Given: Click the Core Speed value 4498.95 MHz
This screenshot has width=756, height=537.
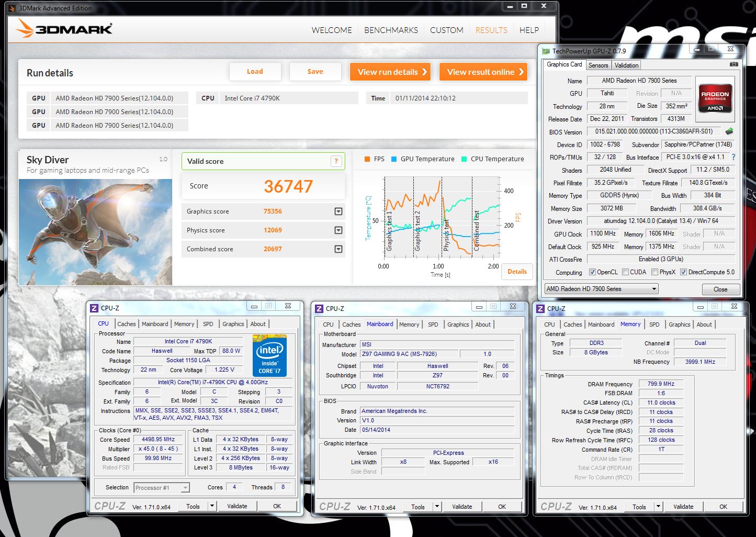Looking at the screenshot, I should click(159, 440).
